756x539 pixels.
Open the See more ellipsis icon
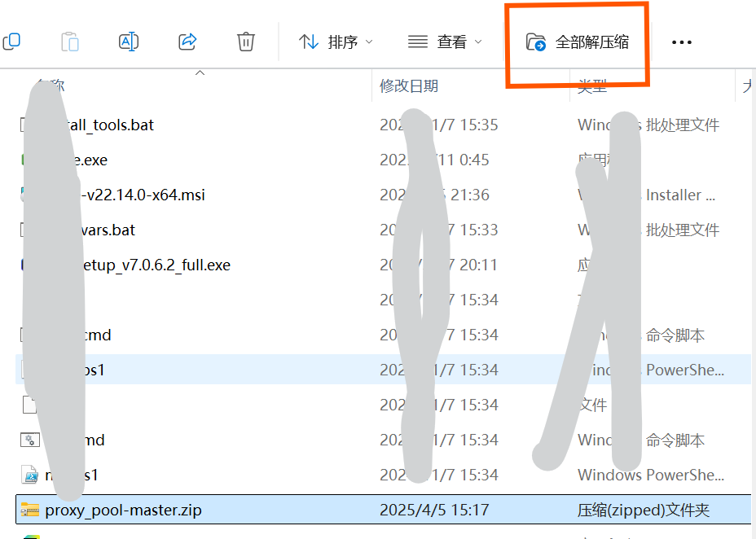pyautogui.click(x=681, y=42)
